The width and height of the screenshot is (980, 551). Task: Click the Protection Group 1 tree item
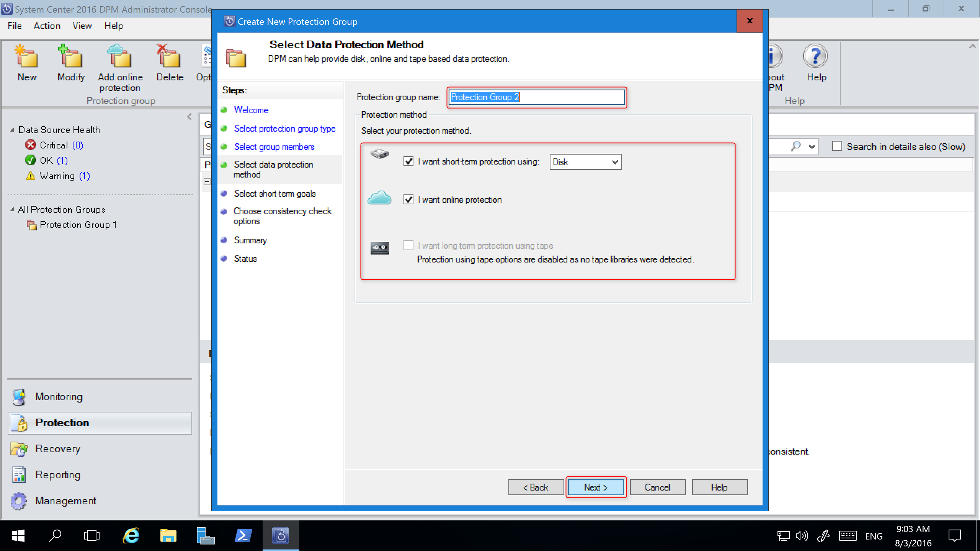pyautogui.click(x=79, y=225)
